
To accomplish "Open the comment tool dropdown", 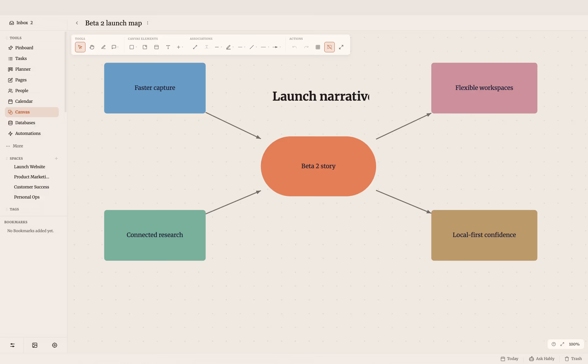I will coord(115,47).
